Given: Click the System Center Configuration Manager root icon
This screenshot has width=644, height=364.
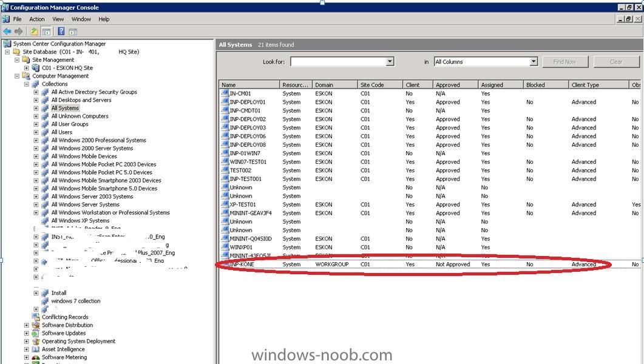Looking at the screenshot, I should 7,44.
